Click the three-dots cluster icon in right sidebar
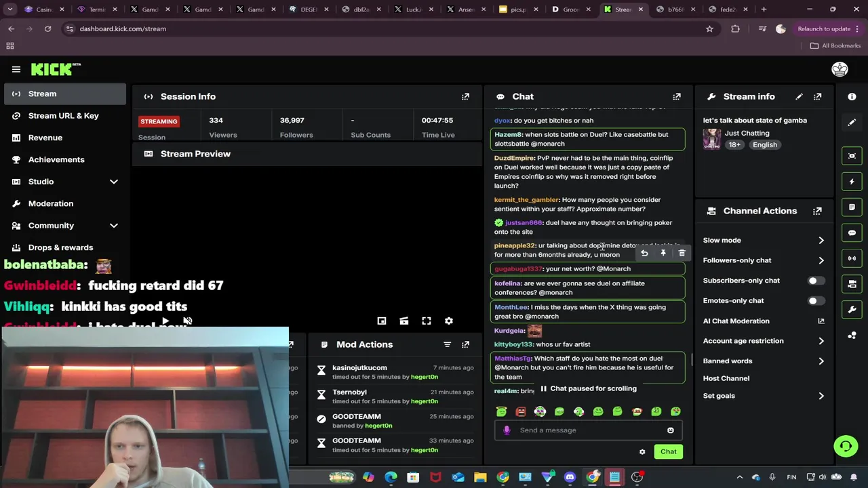The image size is (868, 488). click(x=852, y=335)
